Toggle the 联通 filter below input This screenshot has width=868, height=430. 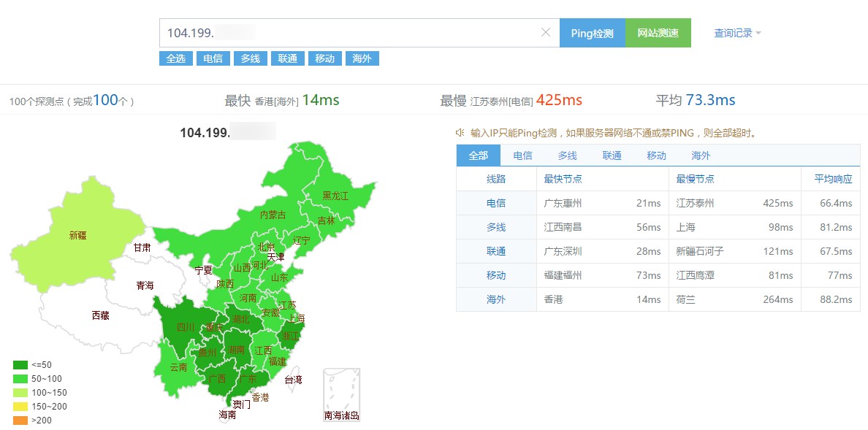pos(287,58)
